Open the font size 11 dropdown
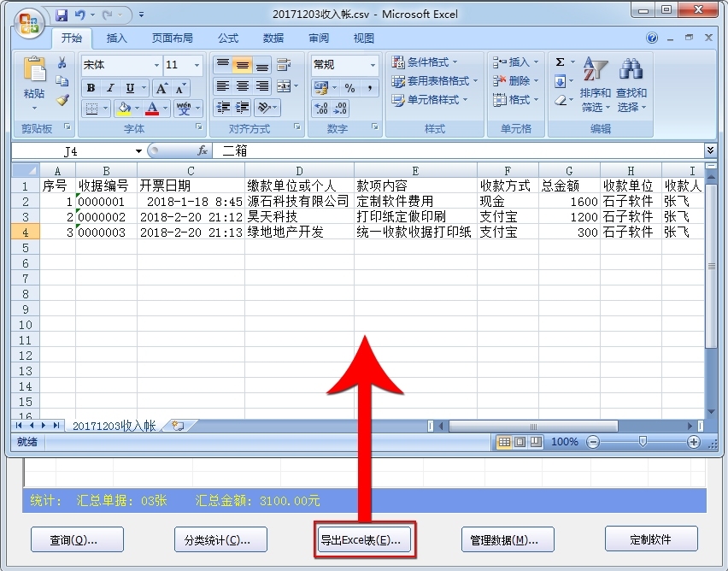The width and height of the screenshot is (728, 571). [x=197, y=65]
